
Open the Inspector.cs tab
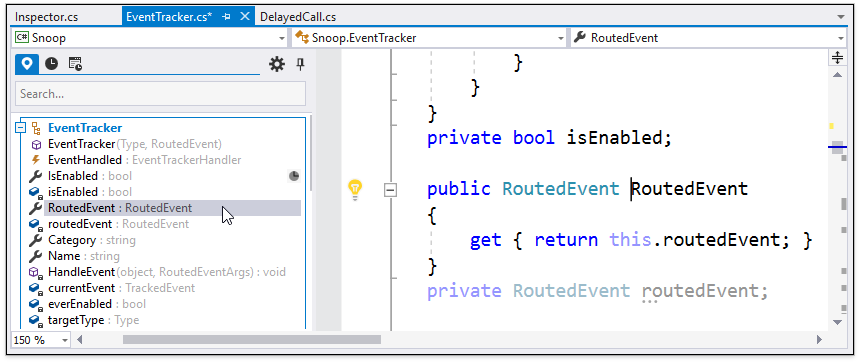[x=47, y=16]
